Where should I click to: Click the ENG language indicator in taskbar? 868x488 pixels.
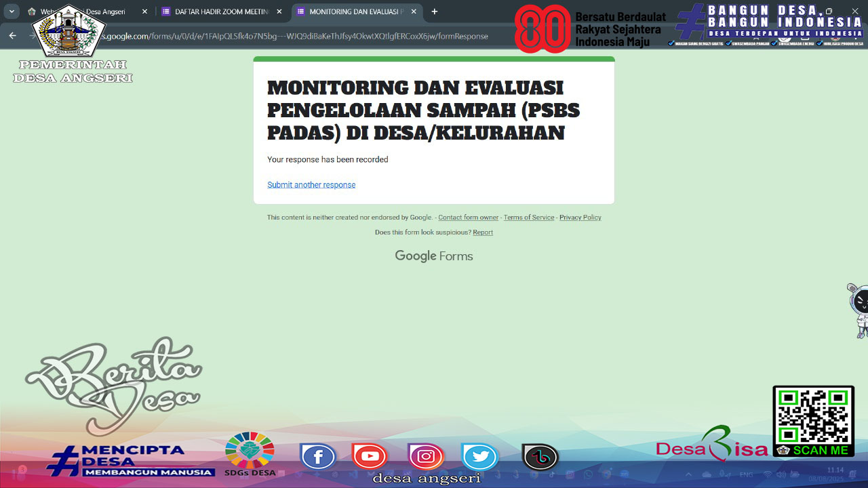tap(746, 474)
